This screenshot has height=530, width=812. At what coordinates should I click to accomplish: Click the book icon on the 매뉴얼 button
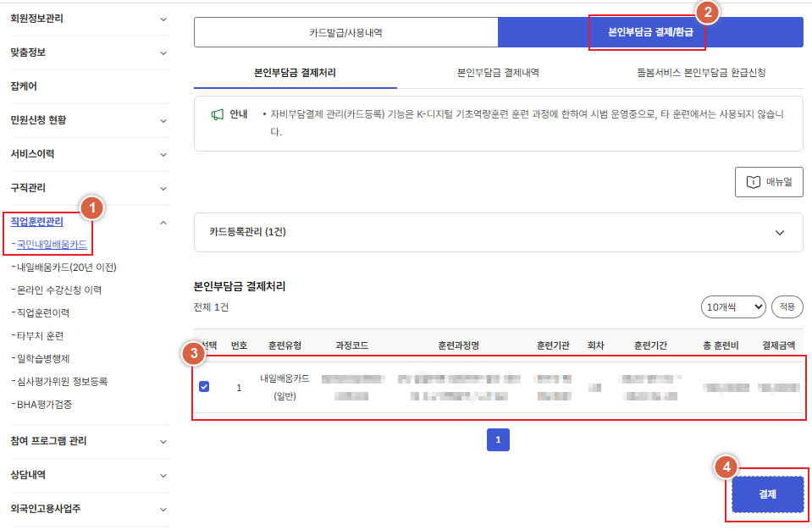pyautogui.click(x=752, y=180)
